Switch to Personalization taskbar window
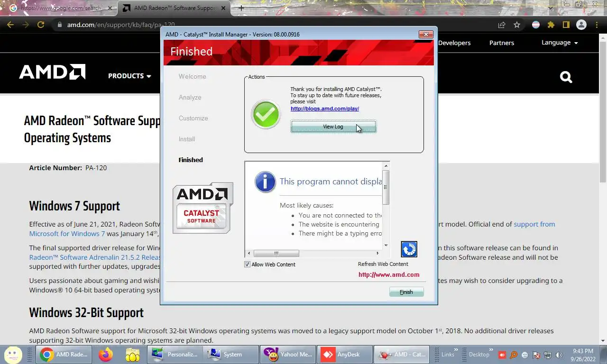 175,354
